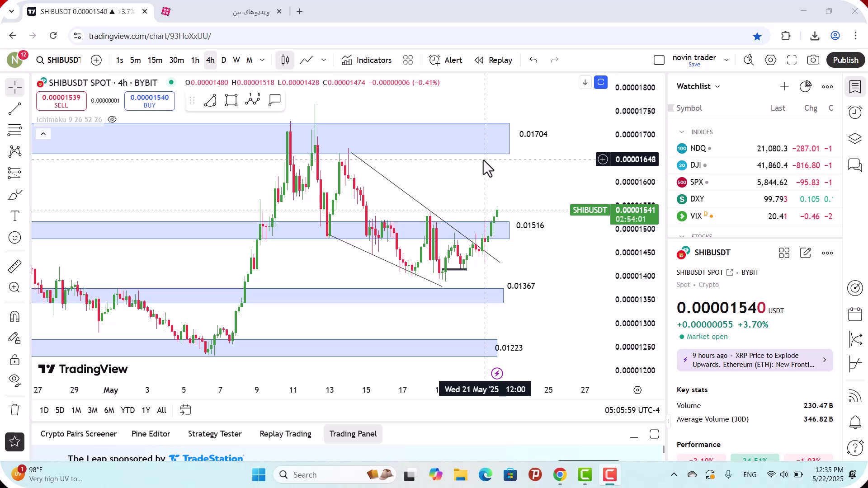
Task: Activate the zoom in tool
Action: 14,287
